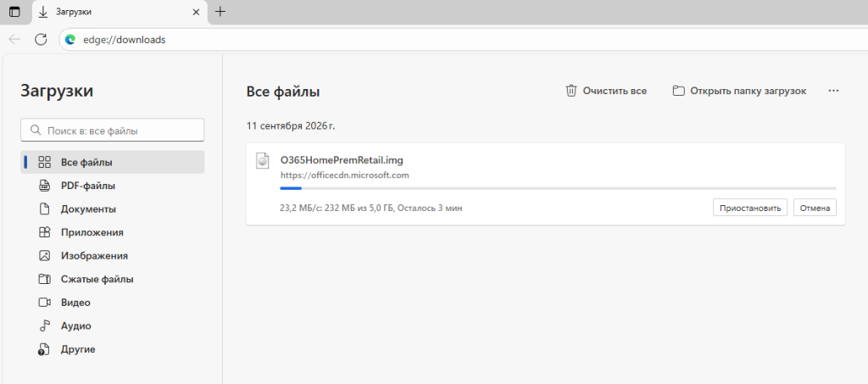The height and width of the screenshot is (384, 868).
Task: Click the unknown-file icon beside Другие
Action: coord(44,349)
